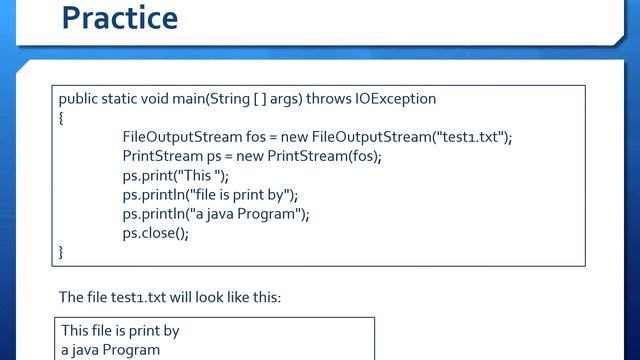This screenshot has width=640, height=360.
Task: Click the opening curly brace of main
Action: (x=61, y=118)
